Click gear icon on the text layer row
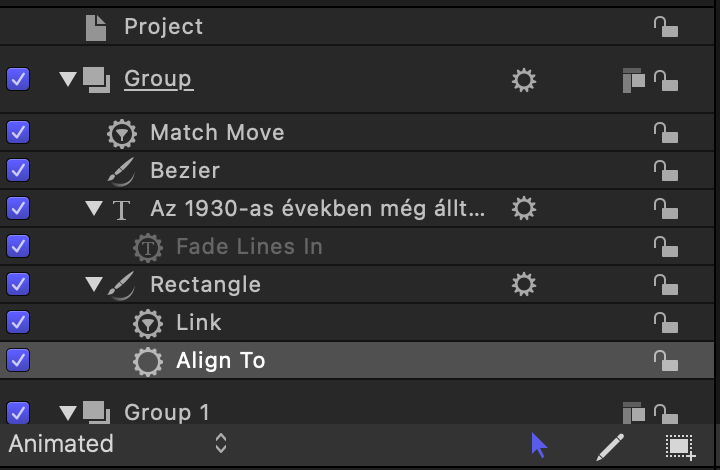The width and height of the screenshot is (720, 470). (524, 208)
